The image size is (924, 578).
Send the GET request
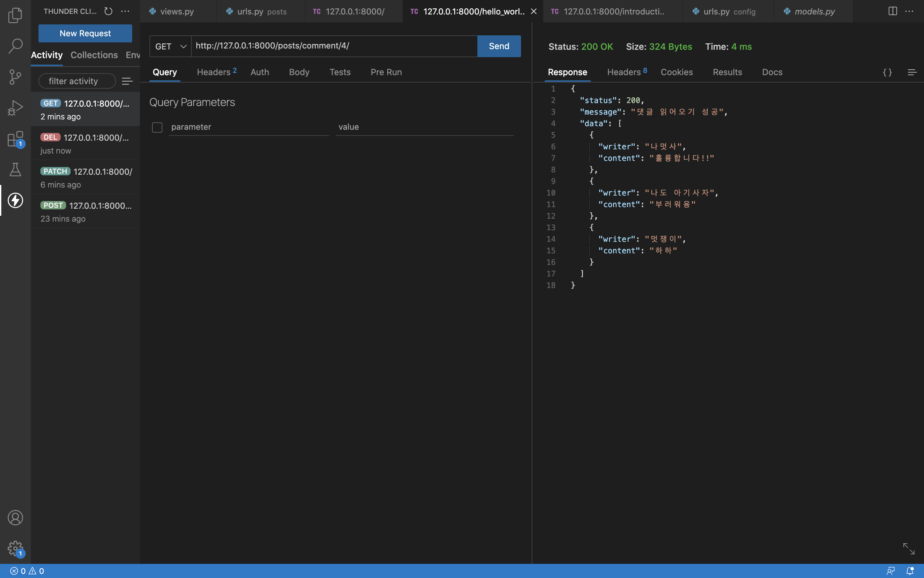pyautogui.click(x=499, y=46)
